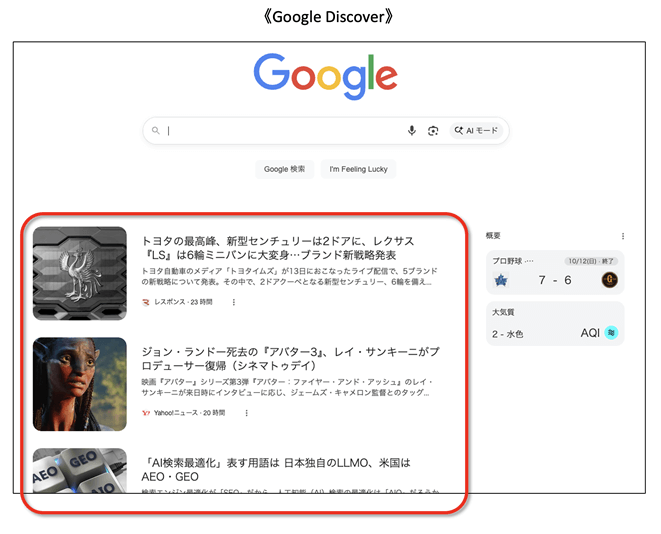Open the 概要 panel three-dot menu
Screen dimensions: 661x534
tap(622, 236)
